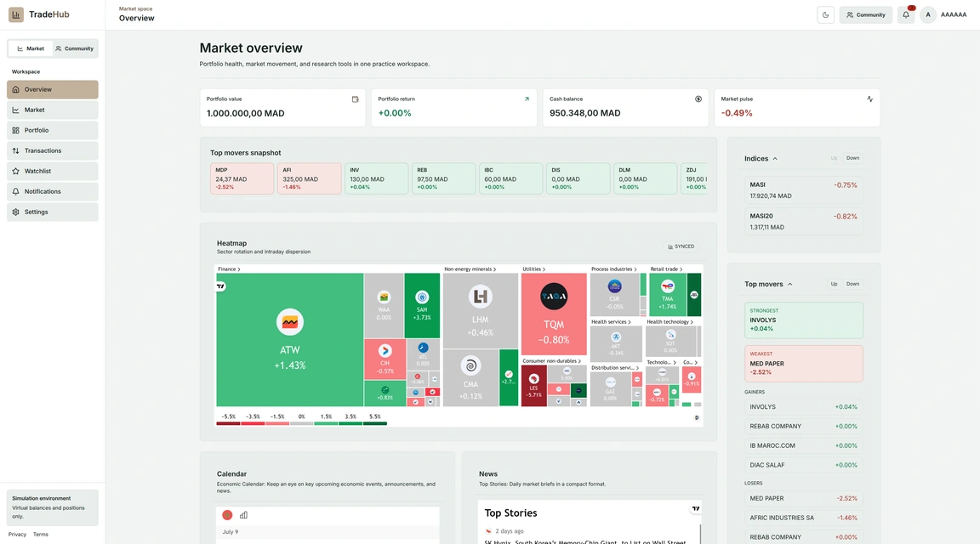Screen dimensions: 980x544
Task: Click Community button in top header
Action: coord(866,15)
